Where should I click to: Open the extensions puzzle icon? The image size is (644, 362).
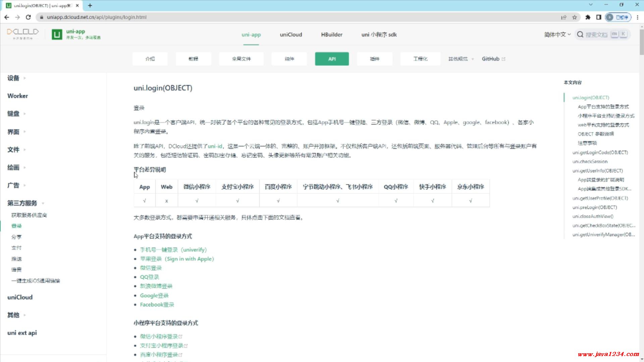[588, 17]
